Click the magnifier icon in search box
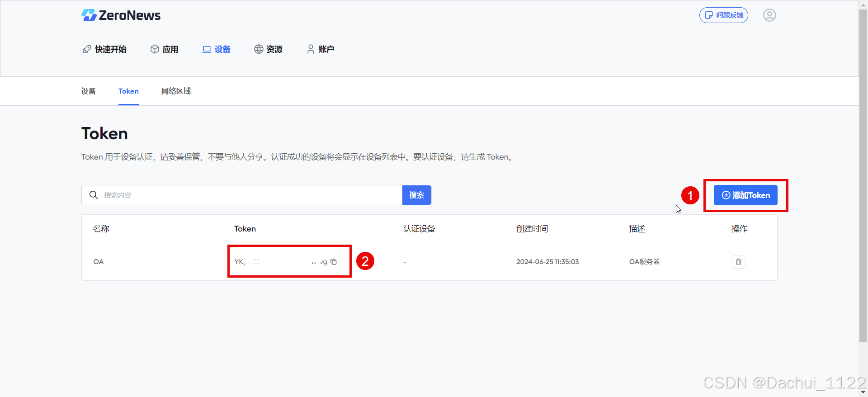Image resolution: width=868 pixels, height=397 pixels. point(94,195)
